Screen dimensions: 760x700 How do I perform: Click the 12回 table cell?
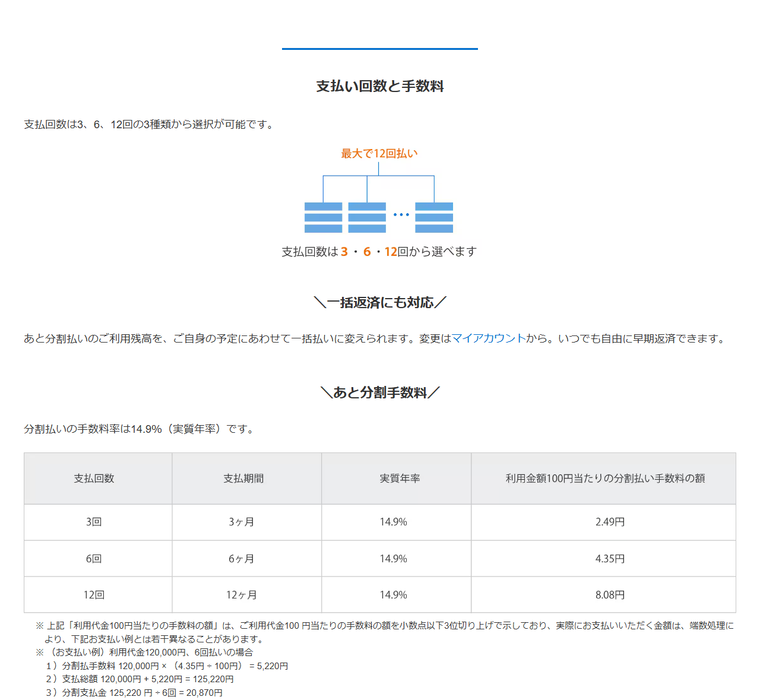(x=98, y=595)
